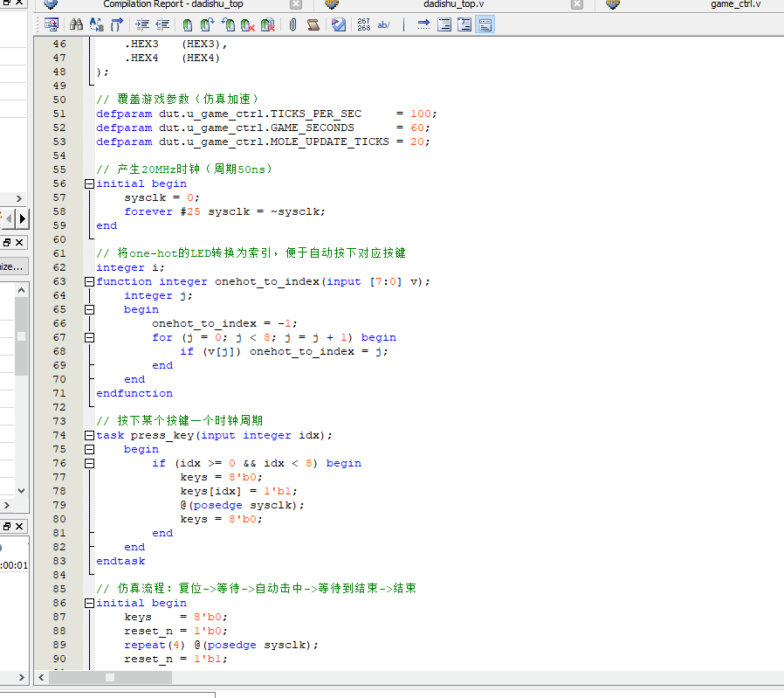Click editor horizontal scrollbar left arrow
The image size is (784, 698).
[x=42, y=678]
